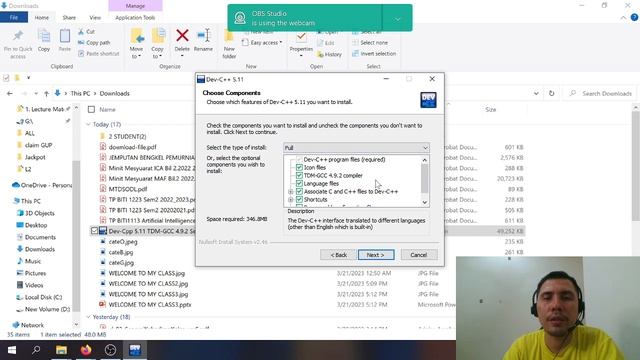The image size is (640, 360).
Task: Click Invert selection in ribbon
Action: 374,53
